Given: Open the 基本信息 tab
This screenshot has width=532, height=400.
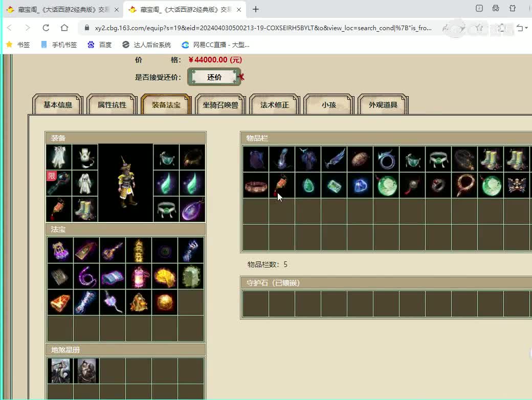Looking at the screenshot, I should click(x=58, y=105).
